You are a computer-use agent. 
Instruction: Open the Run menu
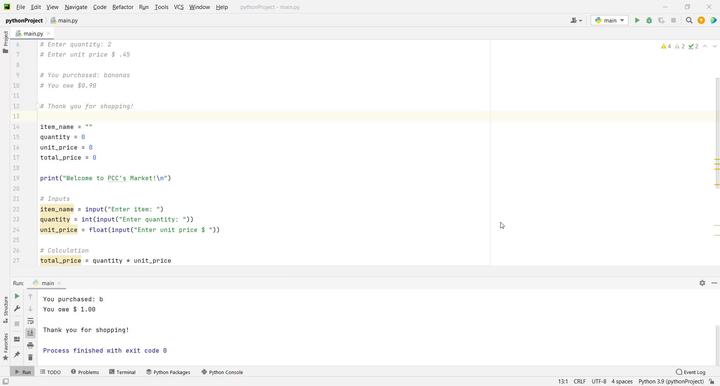[x=144, y=7]
